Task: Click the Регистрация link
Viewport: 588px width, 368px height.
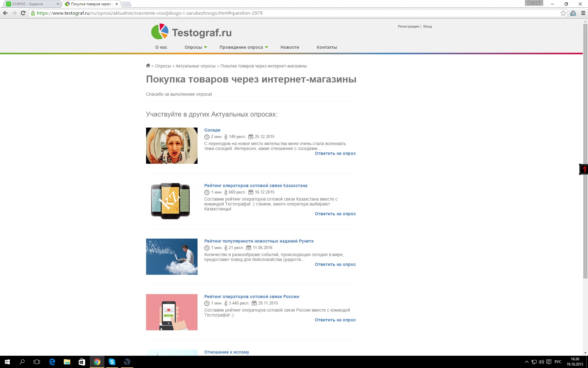Action: 408,26
